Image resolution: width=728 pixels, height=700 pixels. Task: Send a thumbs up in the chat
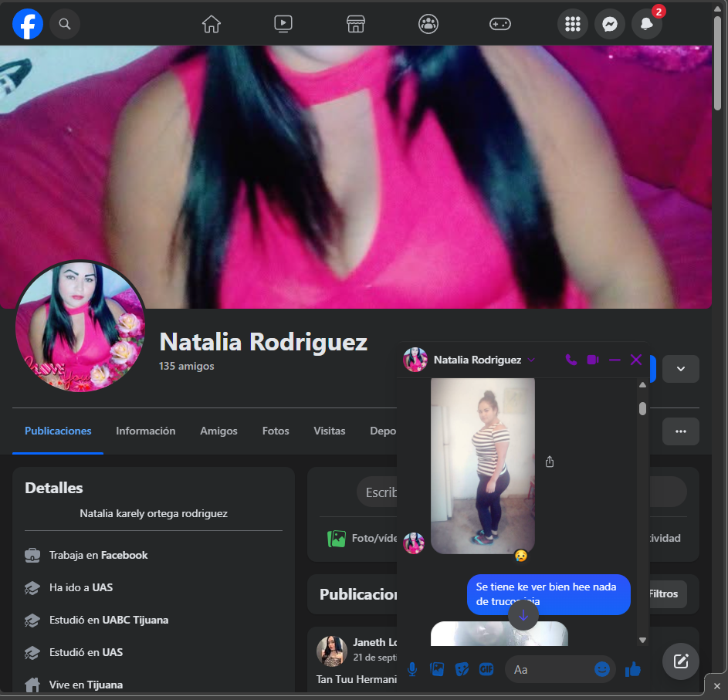click(x=633, y=669)
